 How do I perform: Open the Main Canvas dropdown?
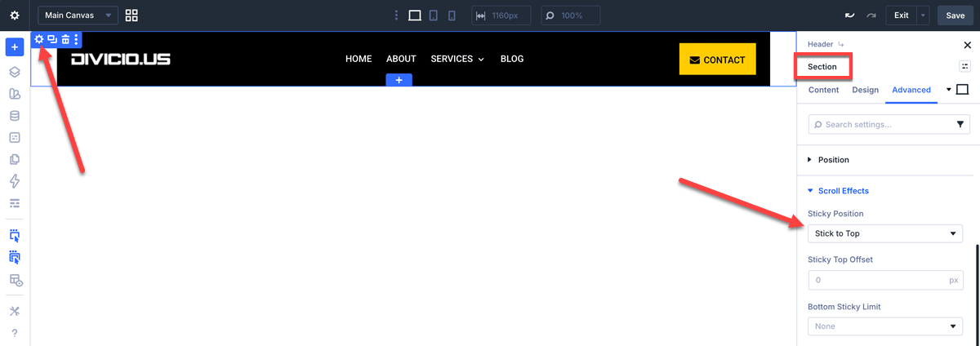pyautogui.click(x=78, y=16)
